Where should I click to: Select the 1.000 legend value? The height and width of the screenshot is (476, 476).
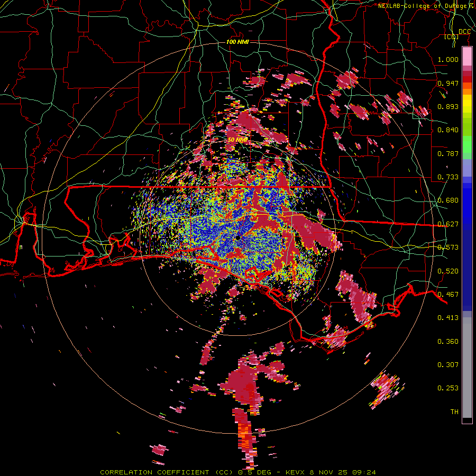tap(448, 59)
